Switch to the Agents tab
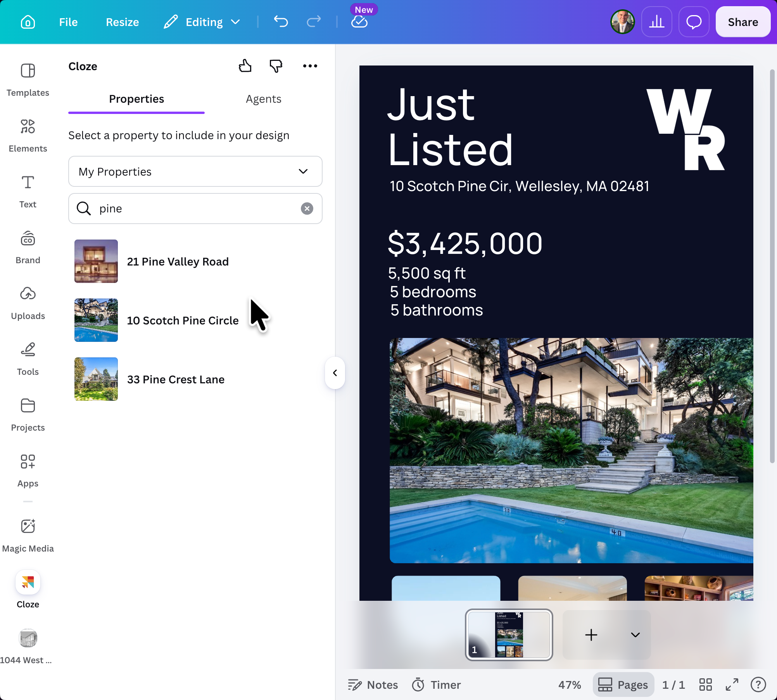Screen dimensions: 777x700 tap(264, 100)
